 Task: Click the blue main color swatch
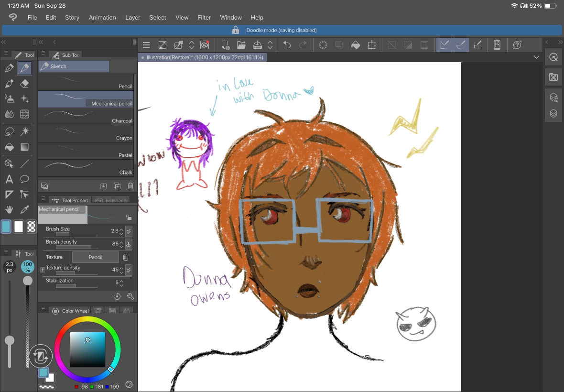6,227
